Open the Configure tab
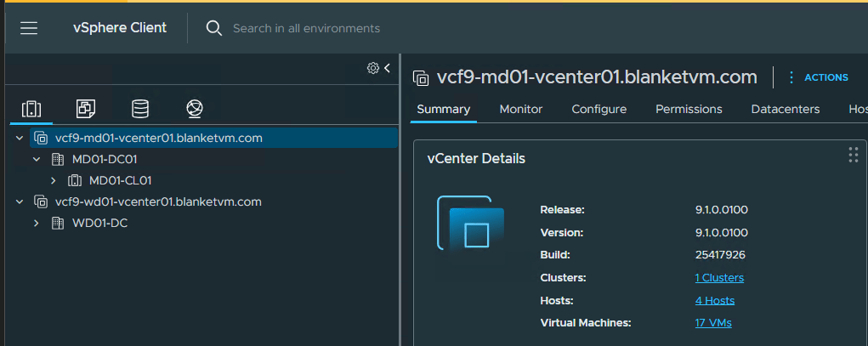868x346 pixels. [x=599, y=110]
